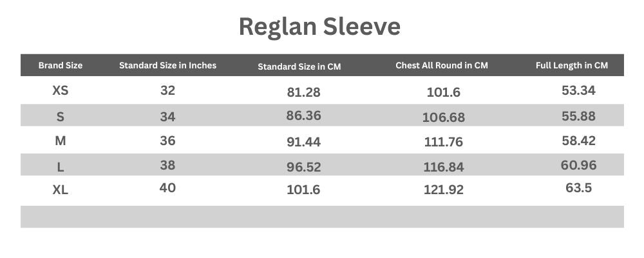The height and width of the screenshot is (258, 644).
Task: Click the Standard Size in CM header
Action: (299, 66)
